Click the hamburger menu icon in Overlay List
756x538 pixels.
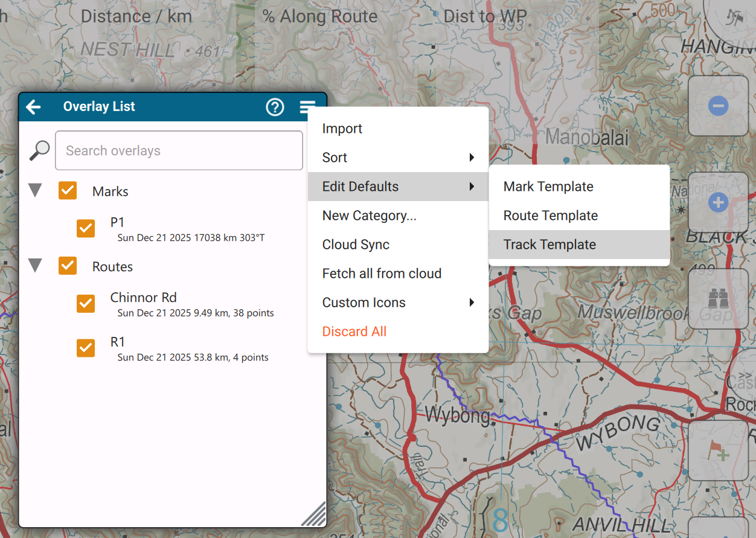click(307, 107)
